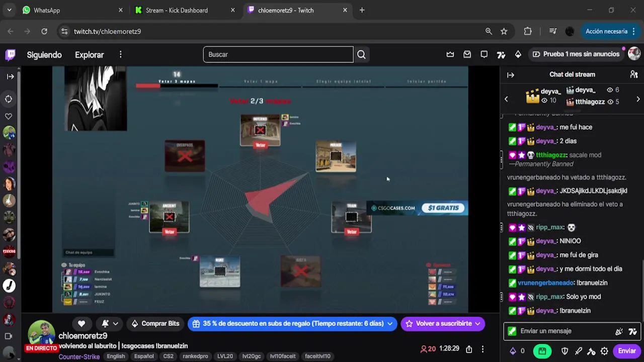This screenshot has width=644, height=362.
Task: Open 7TV icon in Twitch top bar
Action: pyautogui.click(x=501, y=54)
